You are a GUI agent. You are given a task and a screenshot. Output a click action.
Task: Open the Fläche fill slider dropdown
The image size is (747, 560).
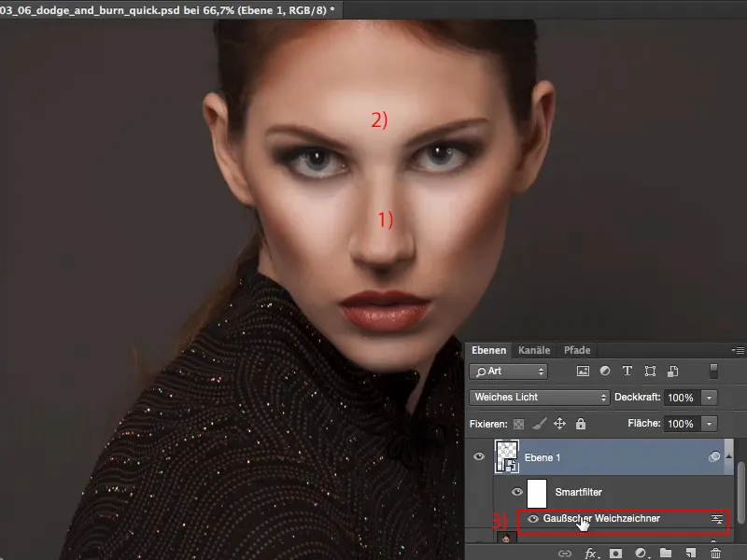tap(709, 424)
